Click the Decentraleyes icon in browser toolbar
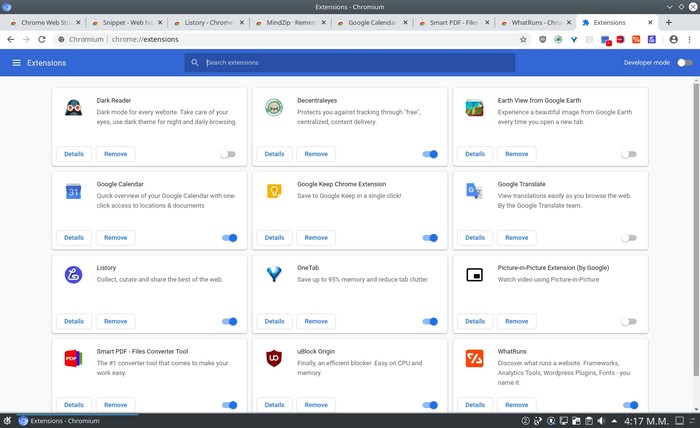Image resolution: width=700 pixels, height=428 pixels. [x=558, y=39]
